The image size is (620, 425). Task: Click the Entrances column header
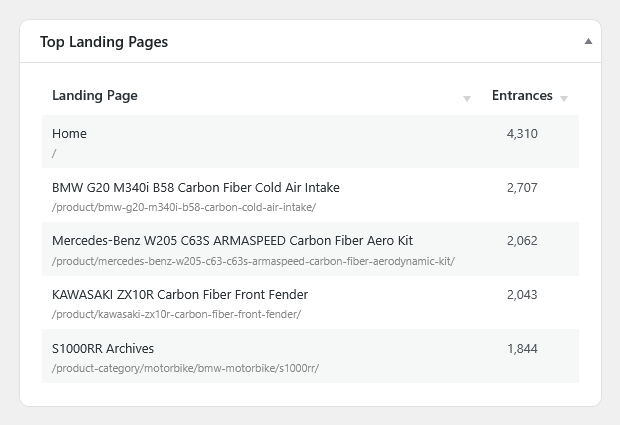522,95
